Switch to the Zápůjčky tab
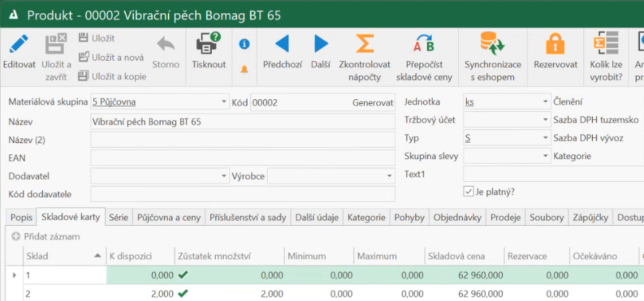Viewport: 644px width, 301px height. (590, 218)
